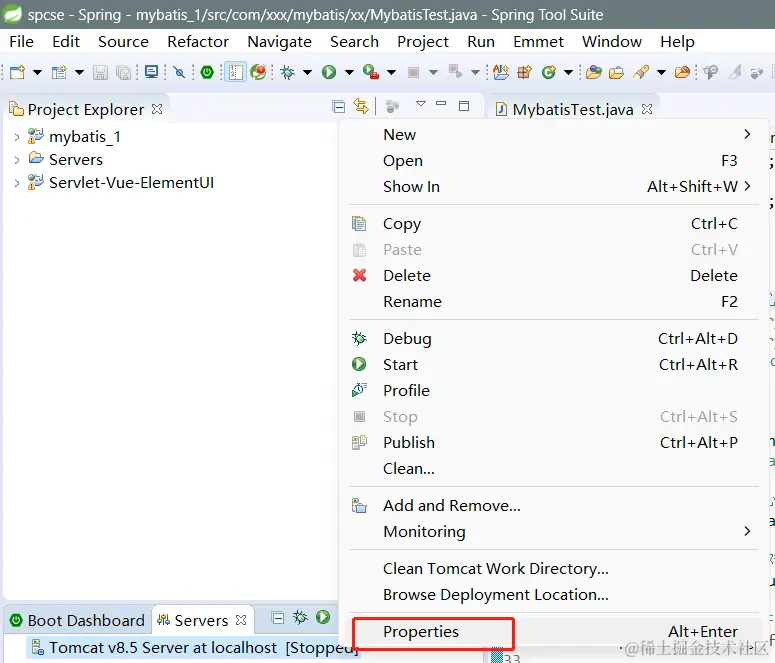
Task: Open the Run dropdown arrow in toolbar
Action: point(349,73)
